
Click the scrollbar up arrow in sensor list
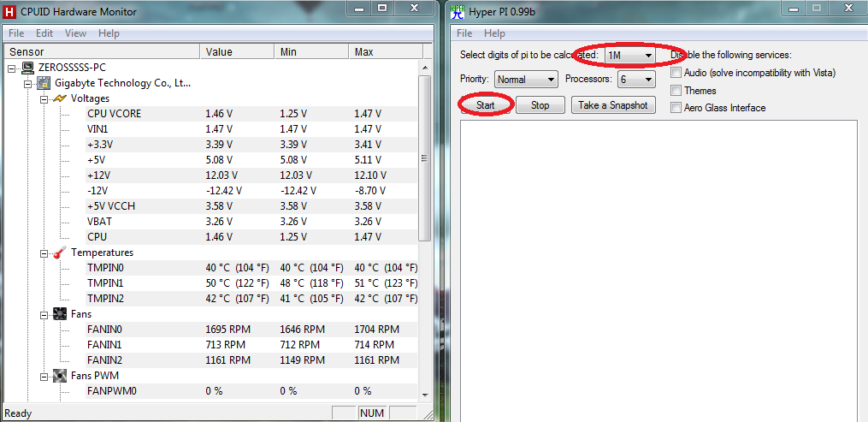(x=424, y=67)
